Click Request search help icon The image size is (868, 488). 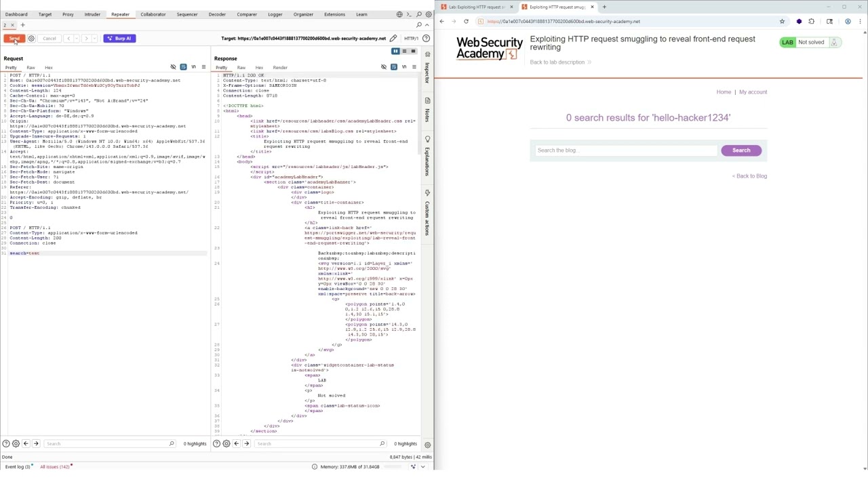pyautogui.click(x=6, y=444)
